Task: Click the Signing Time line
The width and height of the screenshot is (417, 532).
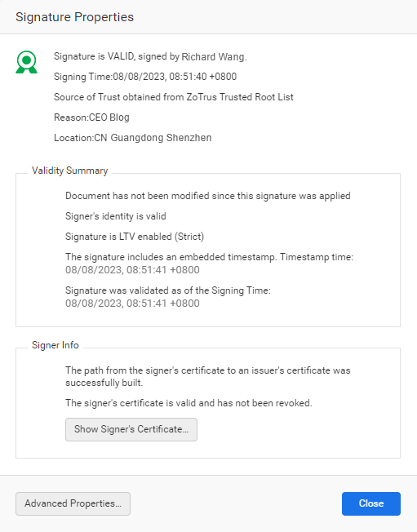Action: [145, 77]
